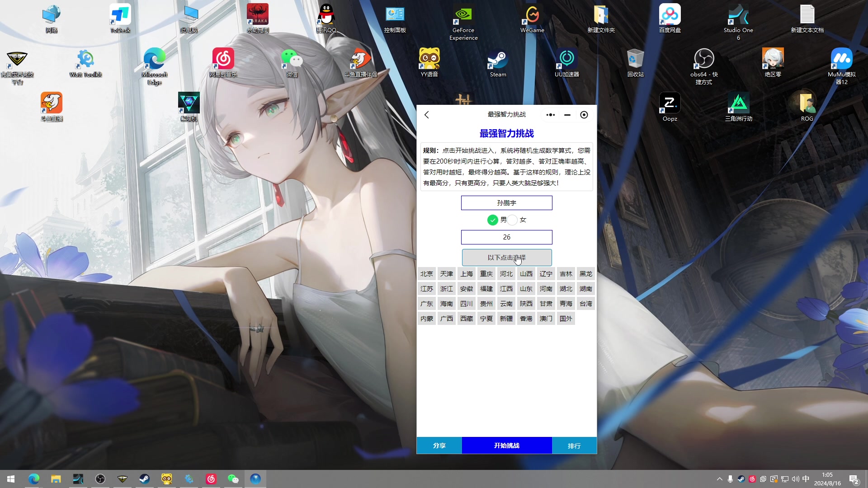Choose the 北京 region option
This screenshot has width=868, height=488.
tap(427, 274)
